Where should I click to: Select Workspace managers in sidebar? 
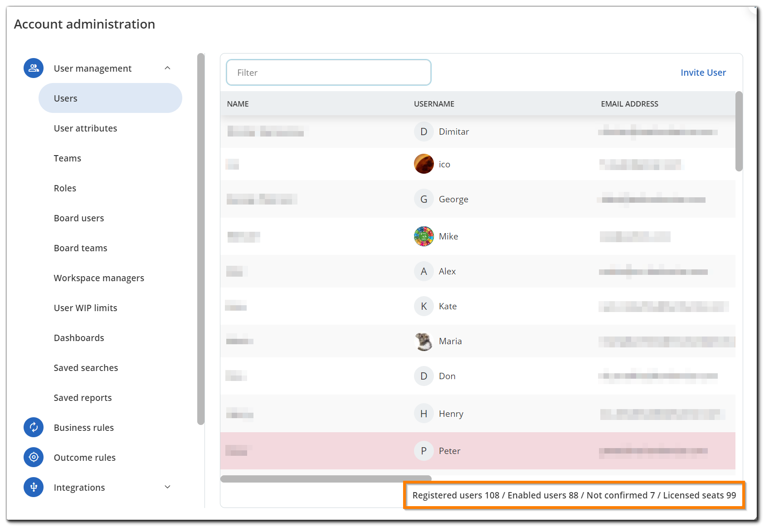pos(99,278)
